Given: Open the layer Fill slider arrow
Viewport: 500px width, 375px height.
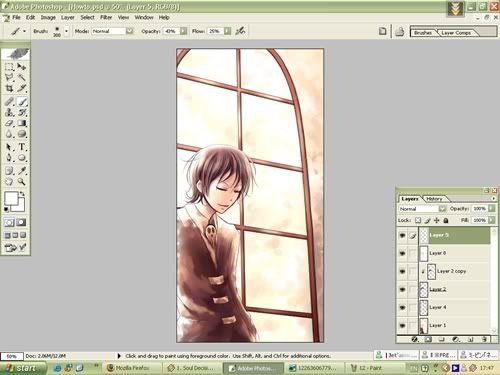Looking at the screenshot, I should point(492,220).
